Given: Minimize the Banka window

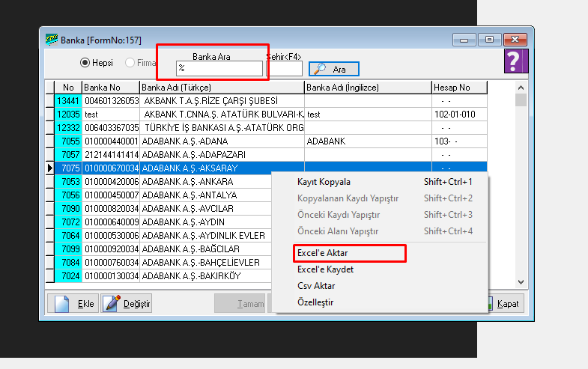Looking at the screenshot, I should click(x=464, y=40).
